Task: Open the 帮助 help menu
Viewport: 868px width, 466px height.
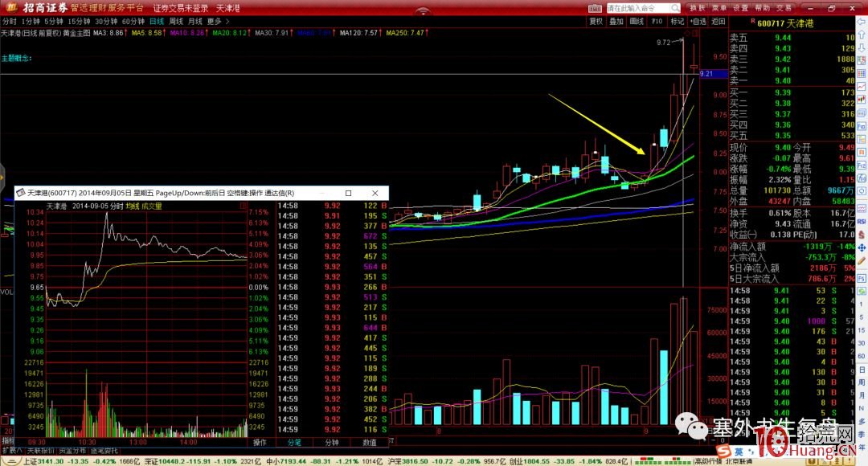Action: (762, 8)
